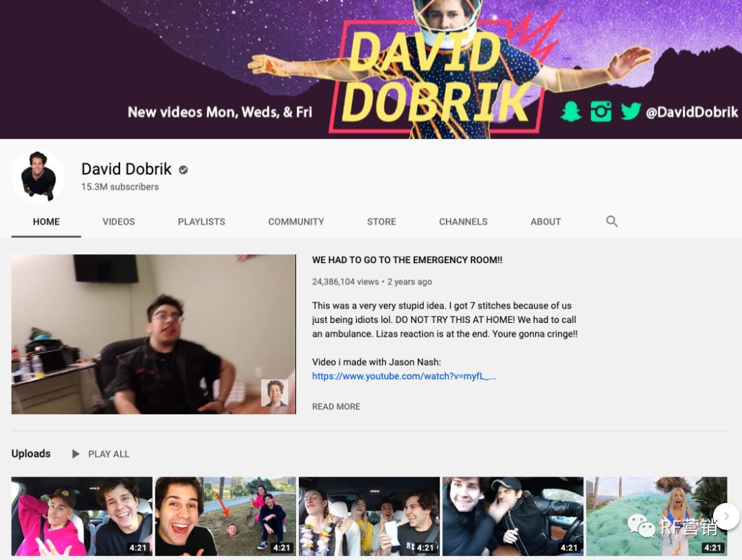Screen dimensions: 742x560
Task: Click the David Dobrik channel name
Action: 126,169
